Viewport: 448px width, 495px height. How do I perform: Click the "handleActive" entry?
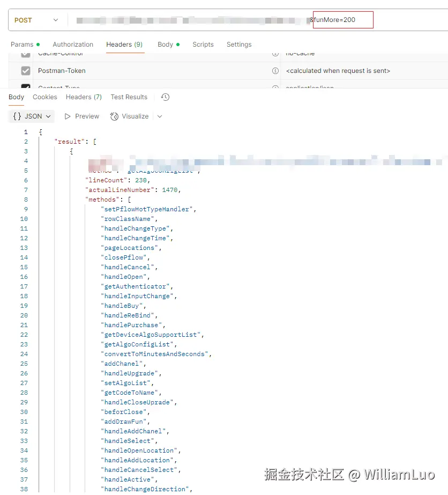pos(128,479)
